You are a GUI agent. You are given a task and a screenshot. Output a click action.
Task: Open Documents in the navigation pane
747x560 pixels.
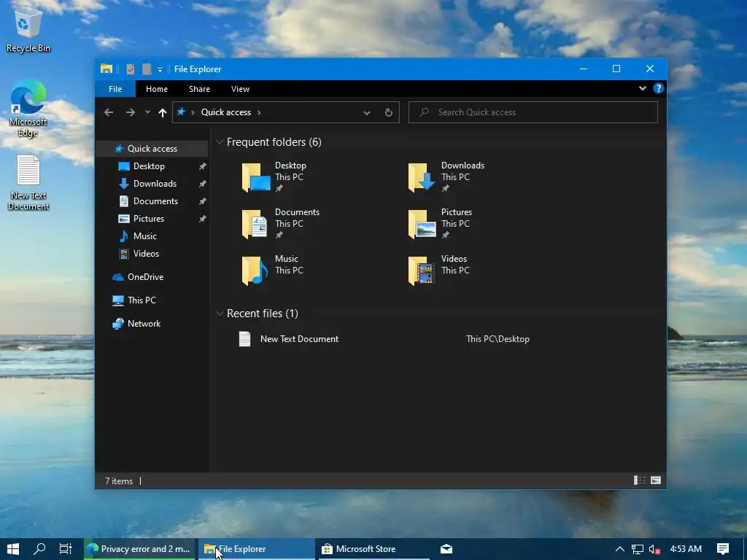[155, 201]
